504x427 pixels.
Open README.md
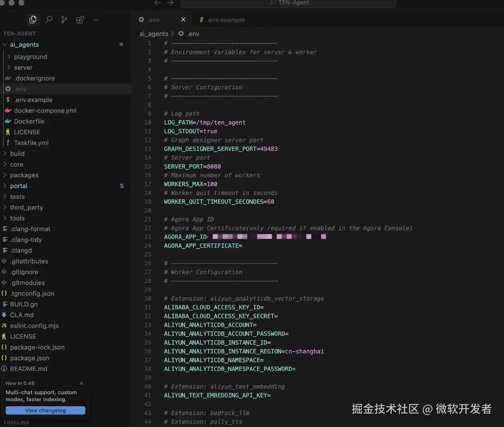click(65, 369)
